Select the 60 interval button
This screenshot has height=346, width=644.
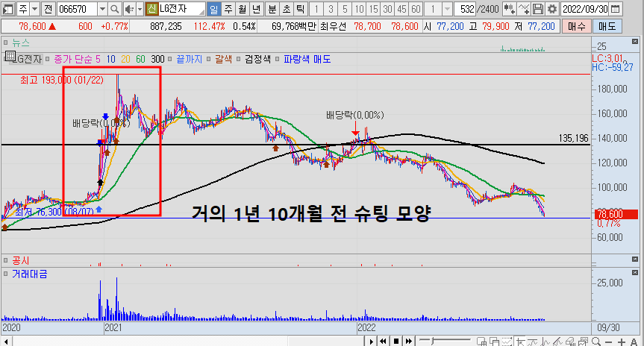[x=416, y=9]
